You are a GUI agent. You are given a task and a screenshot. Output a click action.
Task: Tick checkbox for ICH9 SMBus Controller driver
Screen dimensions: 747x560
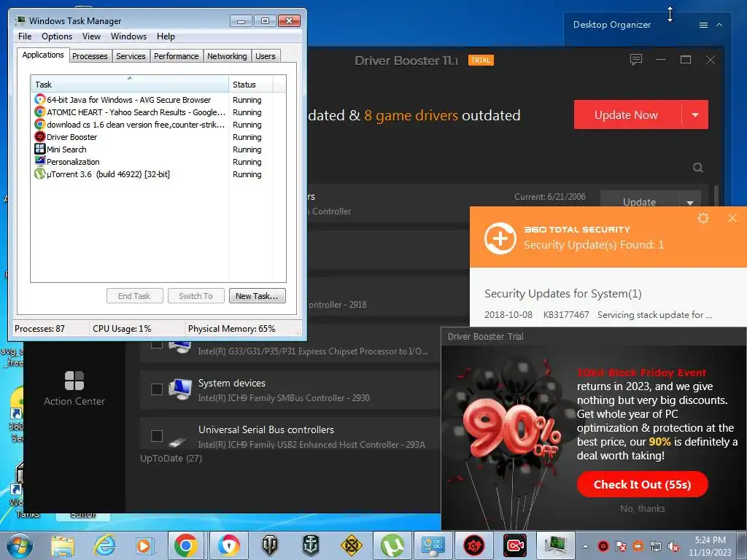pos(157,389)
